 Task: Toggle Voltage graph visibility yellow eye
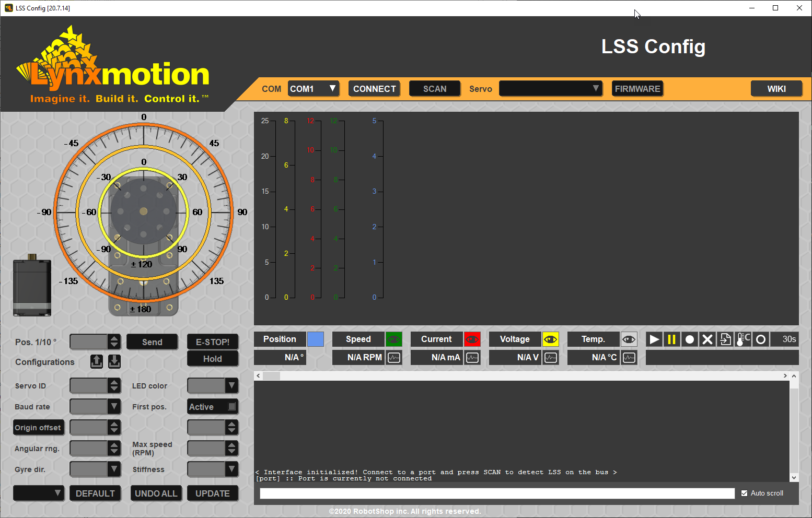551,339
